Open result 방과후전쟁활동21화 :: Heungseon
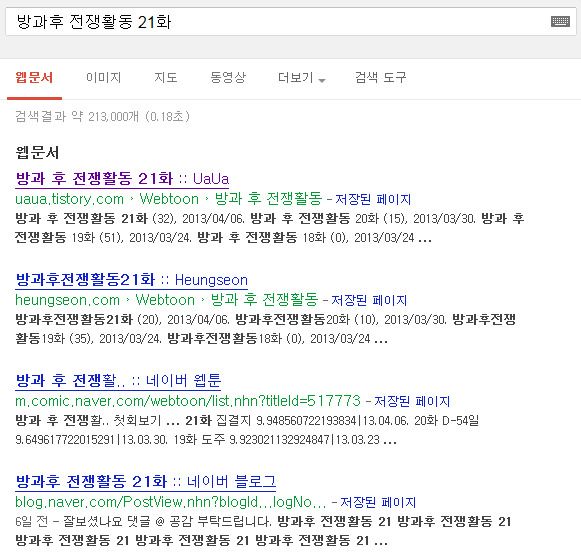 coord(132,280)
